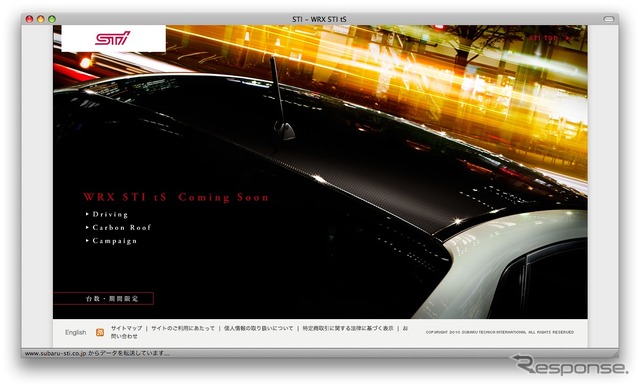Click the window toolbar toggle pill button
The height and width of the screenshot is (387, 640).
tap(609, 19)
